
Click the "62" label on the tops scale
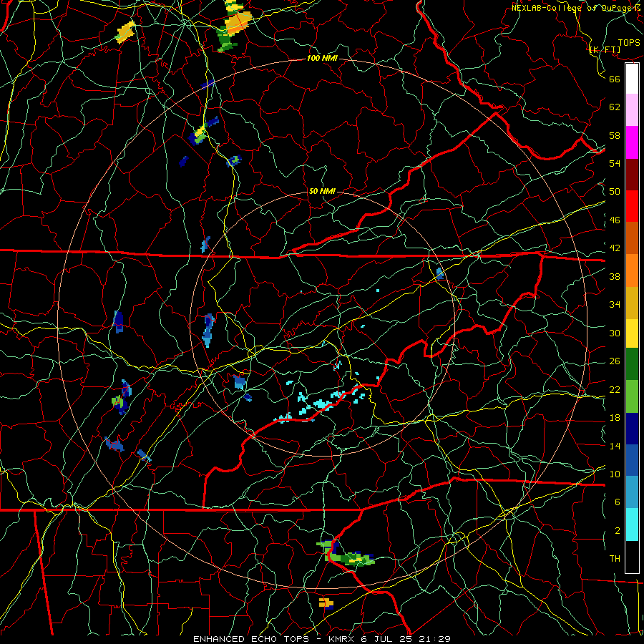pyautogui.click(x=615, y=107)
